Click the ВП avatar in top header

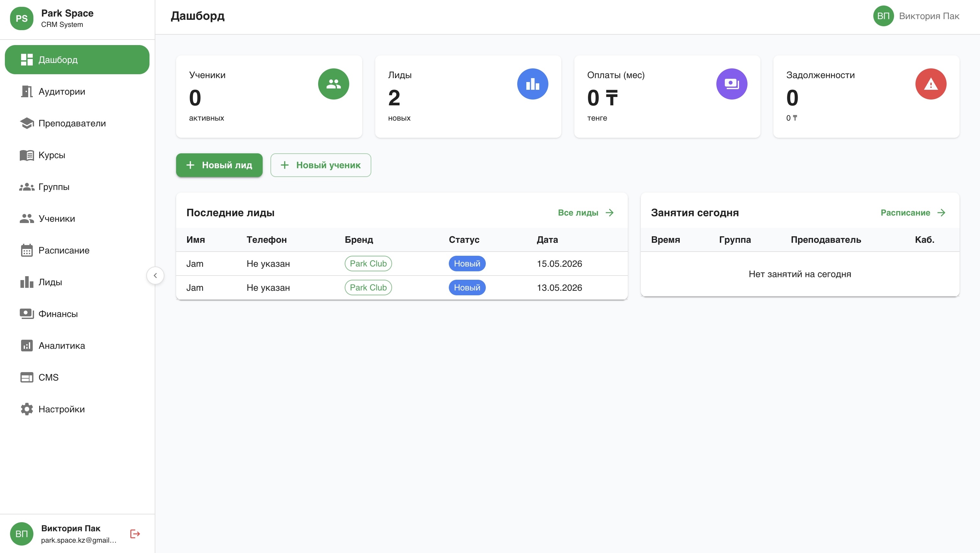(x=883, y=16)
